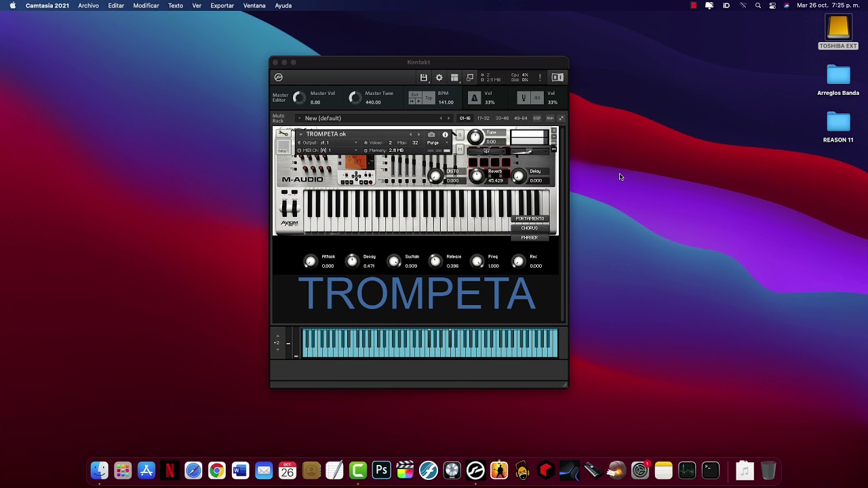The image size is (868, 488).
Task: Toggle the tuning fork reference tone
Action: tap(523, 98)
